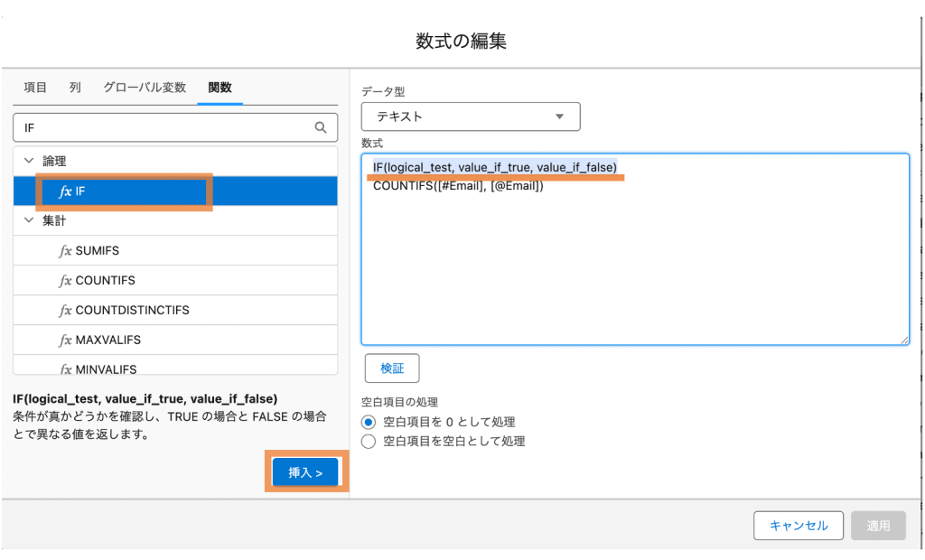Click inside the 数式 formula text area

pos(634,271)
